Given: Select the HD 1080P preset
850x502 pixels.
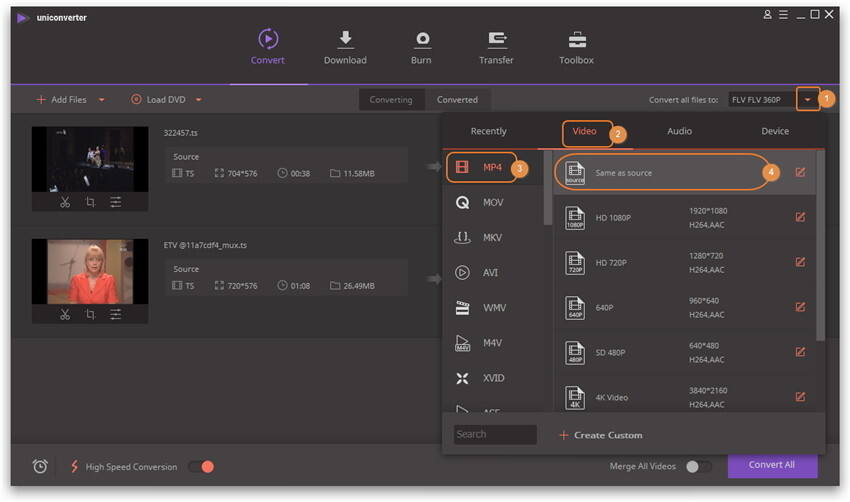Looking at the screenshot, I should (x=684, y=217).
